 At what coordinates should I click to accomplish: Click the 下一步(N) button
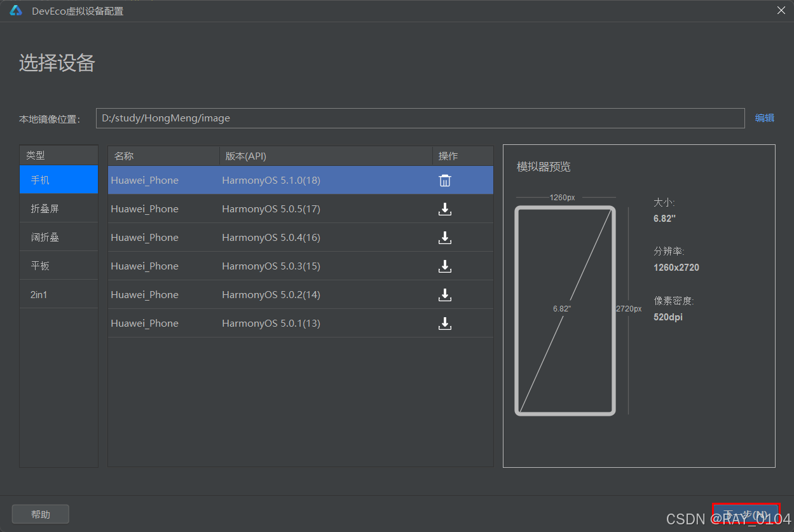click(746, 514)
